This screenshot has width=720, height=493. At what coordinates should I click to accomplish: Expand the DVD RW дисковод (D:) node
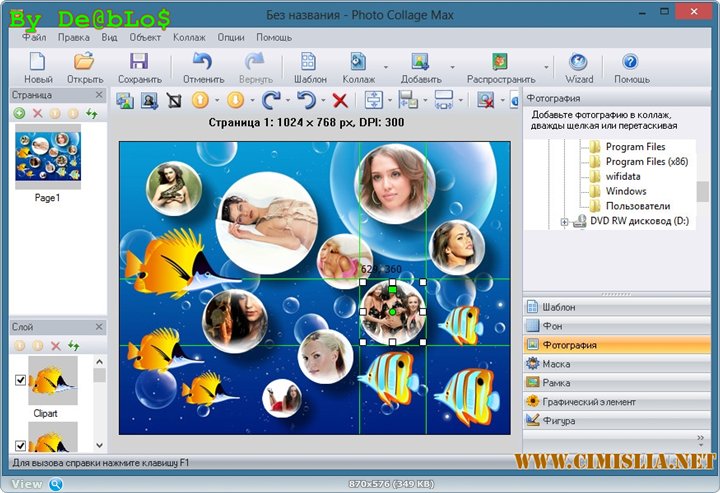point(565,222)
